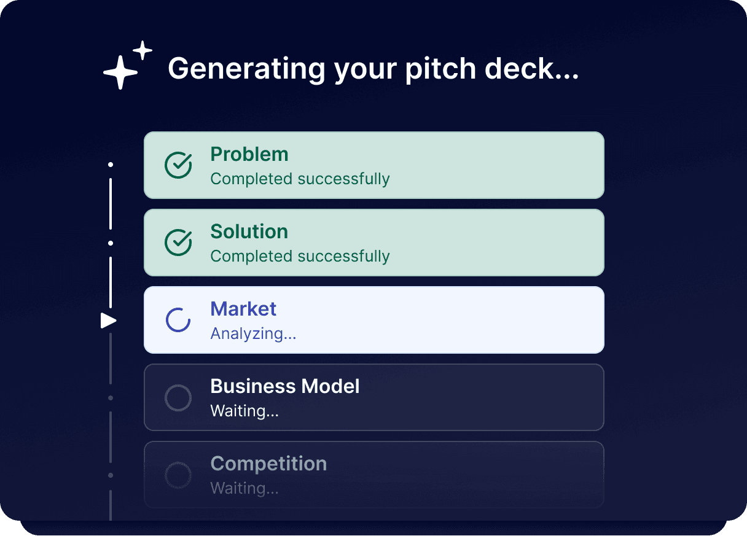Click the play triangle marker on the timeline
747x560 pixels.
[x=109, y=319]
